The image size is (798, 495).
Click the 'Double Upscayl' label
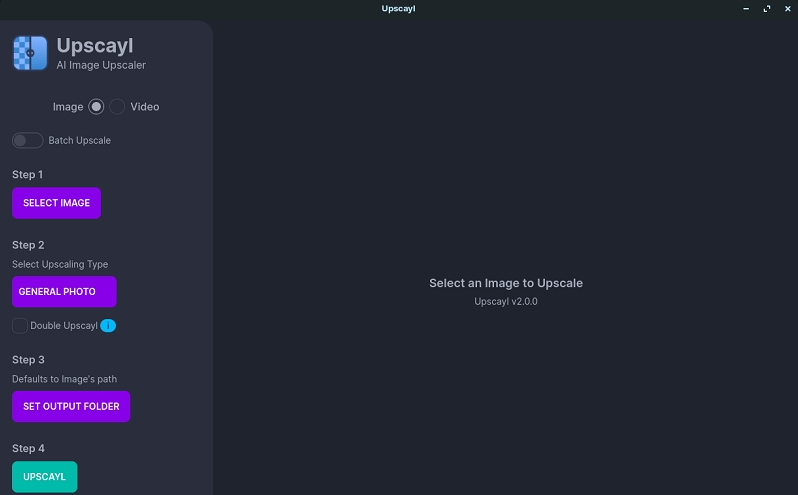(64, 326)
